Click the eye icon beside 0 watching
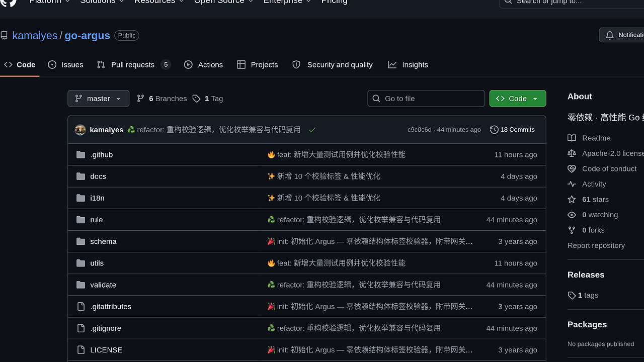Image resolution: width=644 pixels, height=362 pixels. point(572,215)
